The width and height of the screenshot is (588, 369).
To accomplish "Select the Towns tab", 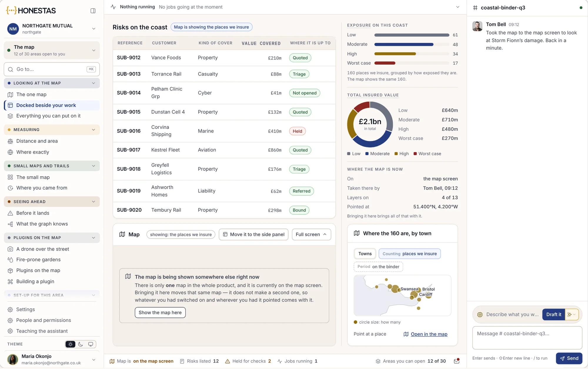I will [365, 254].
